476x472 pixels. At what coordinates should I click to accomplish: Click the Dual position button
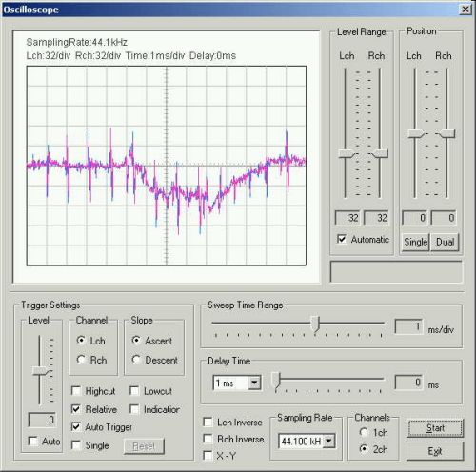point(445,242)
